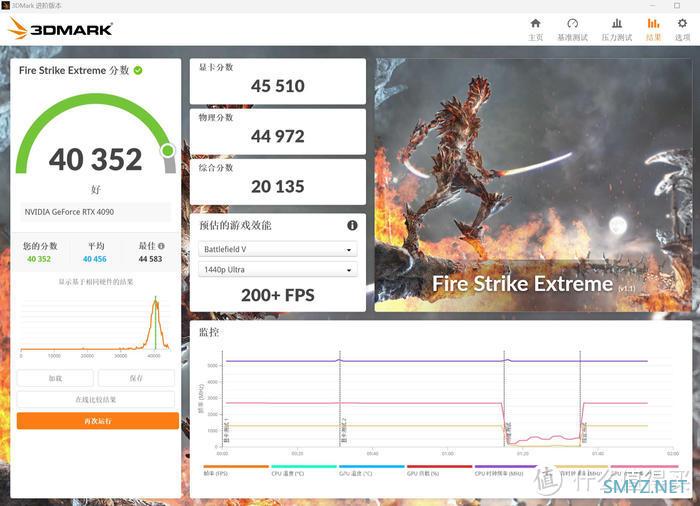This screenshot has width=700, height=506.
Task: Click the info icon in 预估的游戏效能 panel
Action: click(x=352, y=225)
